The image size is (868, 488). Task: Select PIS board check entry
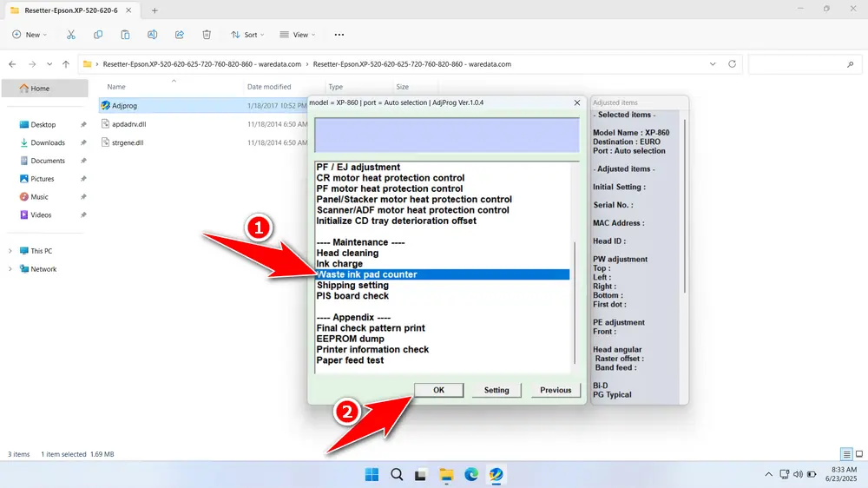tap(352, 296)
